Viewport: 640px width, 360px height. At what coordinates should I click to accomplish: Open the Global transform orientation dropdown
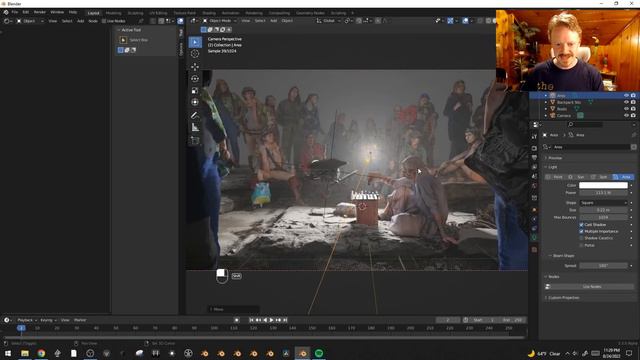329,20
